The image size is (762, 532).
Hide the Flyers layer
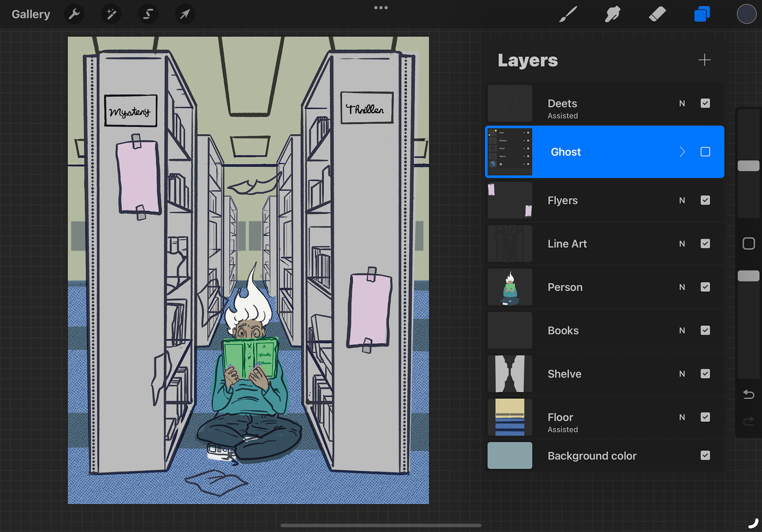coord(705,200)
